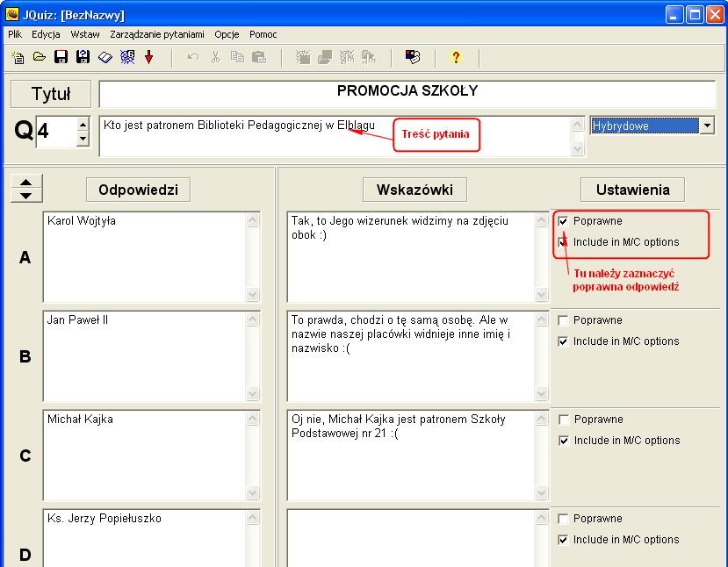Toggle Include in M/C options for answer B
Viewport: 728px width, 567px height.
[x=563, y=341]
